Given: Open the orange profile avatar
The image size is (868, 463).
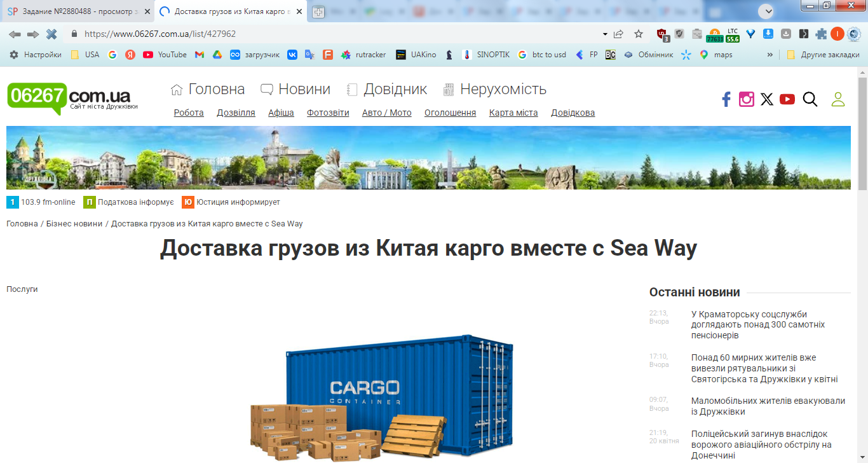Looking at the screenshot, I should (x=837, y=34).
